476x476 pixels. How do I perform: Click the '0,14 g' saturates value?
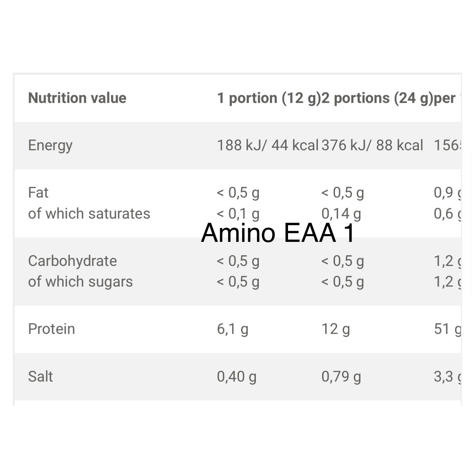click(x=341, y=214)
